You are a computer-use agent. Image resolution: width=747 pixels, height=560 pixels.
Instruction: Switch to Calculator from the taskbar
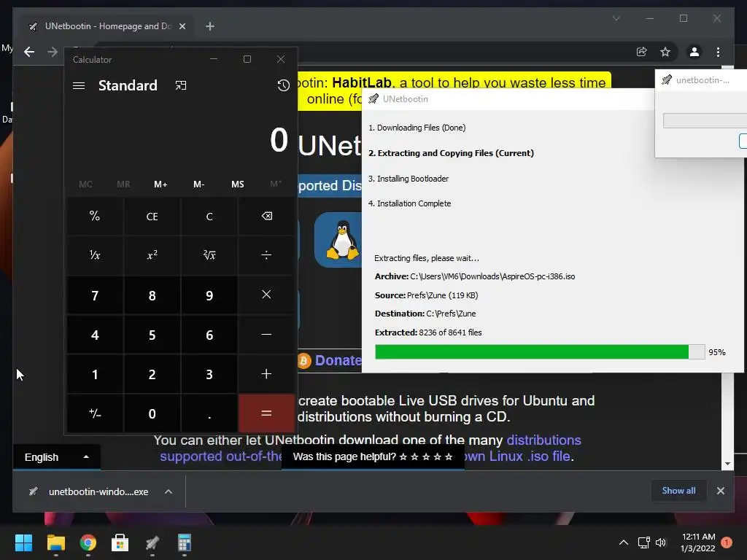coord(185,542)
